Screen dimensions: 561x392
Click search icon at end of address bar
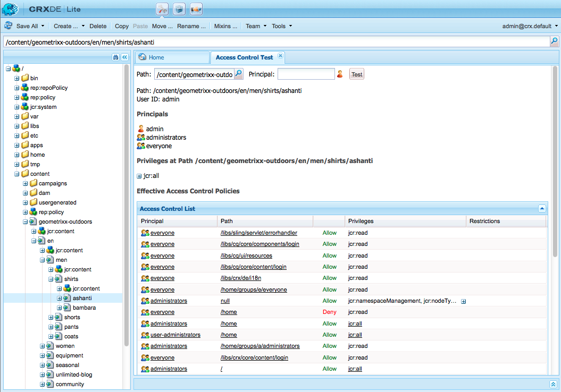(554, 41)
